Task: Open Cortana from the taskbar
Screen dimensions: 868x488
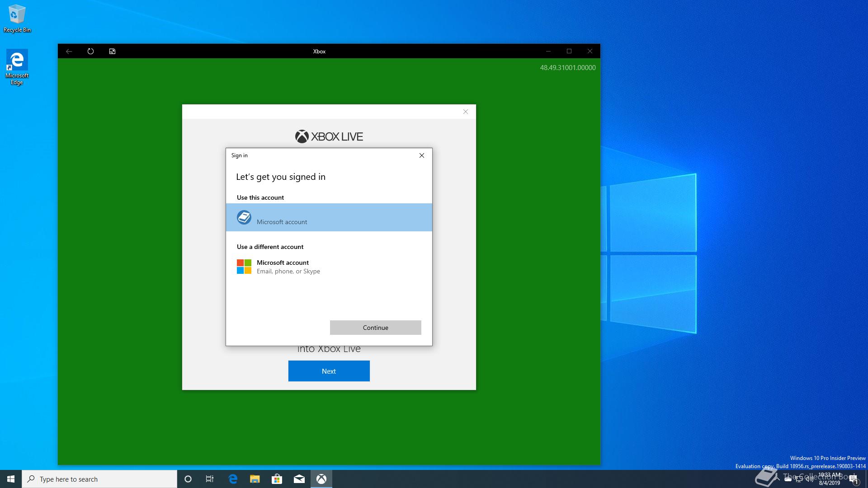Action: pos(188,479)
